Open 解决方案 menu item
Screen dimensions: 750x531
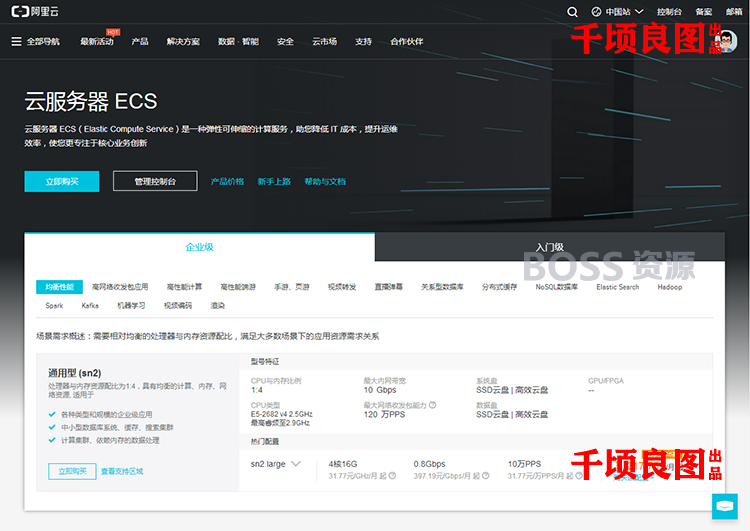[x=183, y=42]
